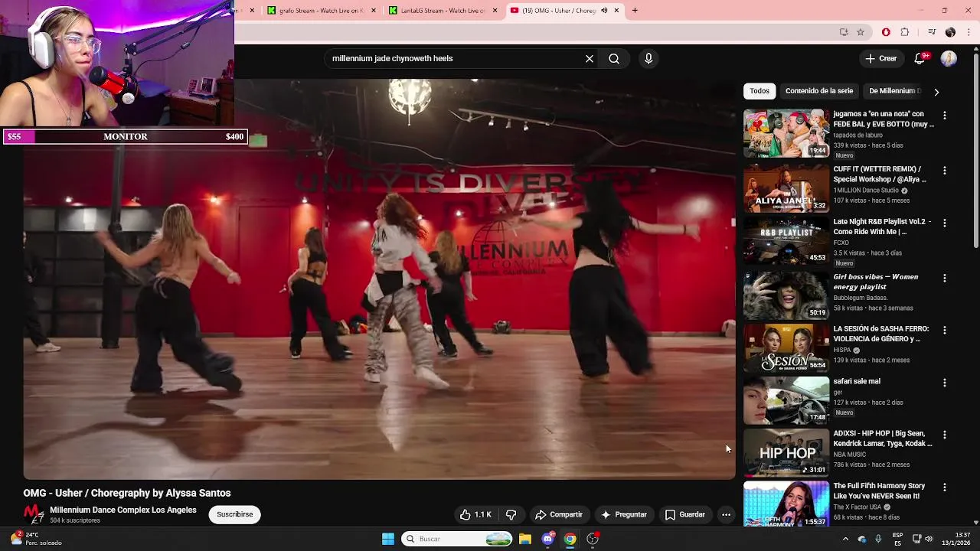
Task: Bookmark this page with the star icon
Action: (861, 32)
